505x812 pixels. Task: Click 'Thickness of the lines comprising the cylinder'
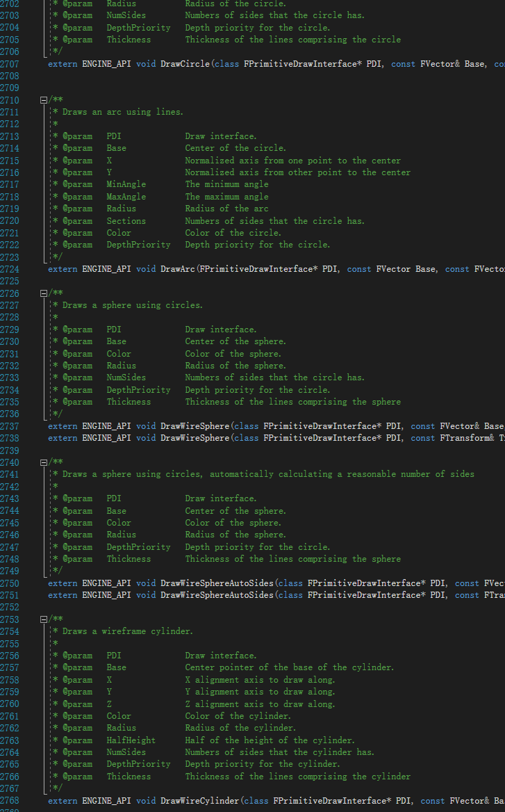tap(298, 777)
